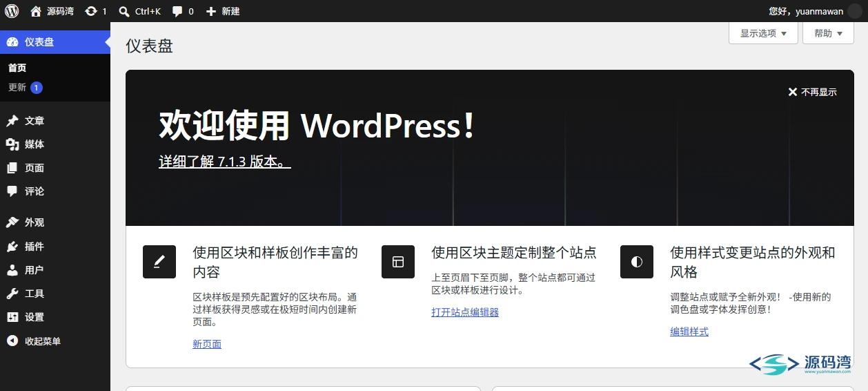This screenshot has height=391, width=868.
Task: Click the 仪表盘 menu label
Action: click(x=39, y=42)
